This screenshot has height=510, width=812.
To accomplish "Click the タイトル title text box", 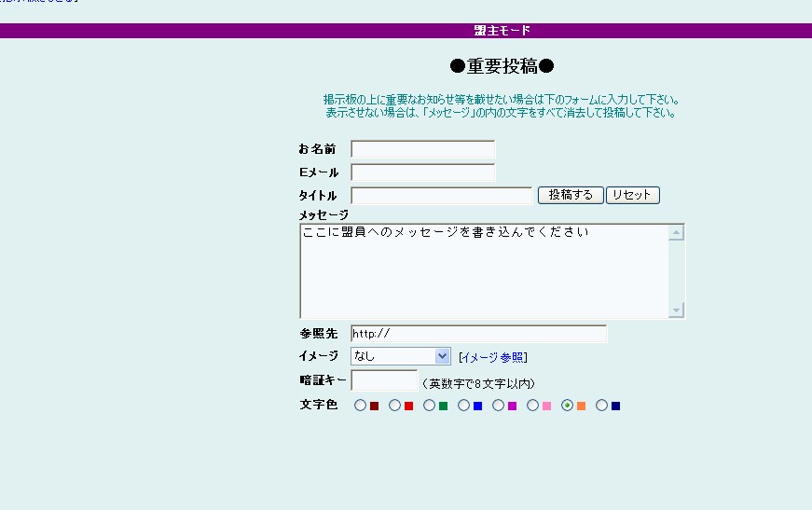I will pos(441,196).
